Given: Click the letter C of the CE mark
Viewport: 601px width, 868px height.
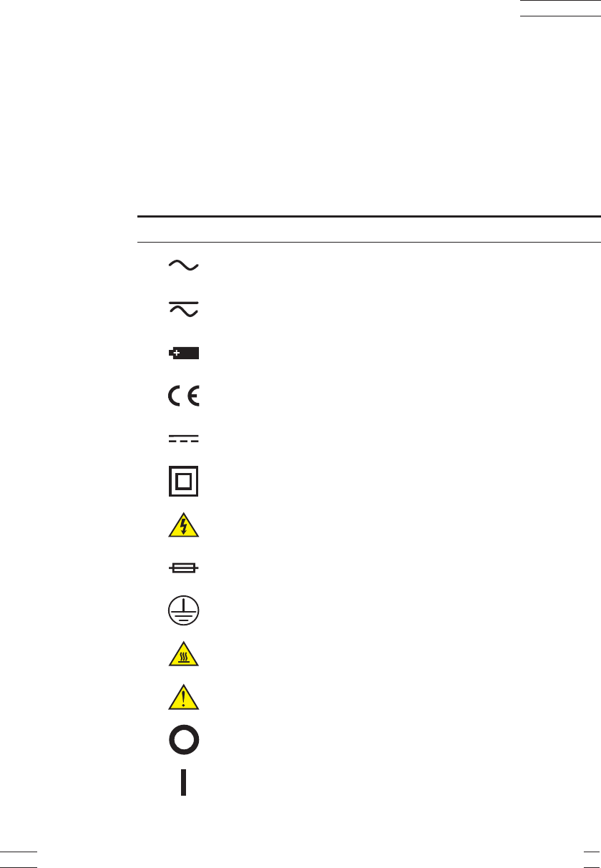Looking at the screenshot, I should [175, 396].
